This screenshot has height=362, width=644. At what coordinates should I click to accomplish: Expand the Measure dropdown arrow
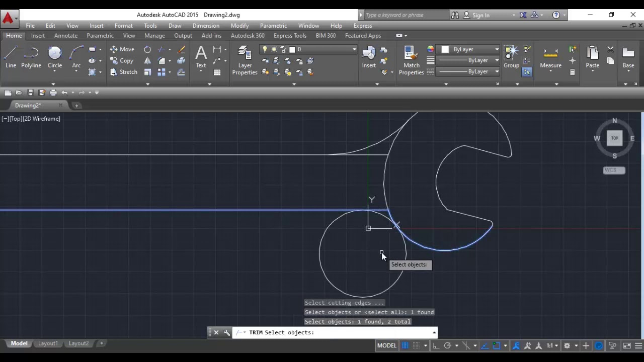coord(550,72)
